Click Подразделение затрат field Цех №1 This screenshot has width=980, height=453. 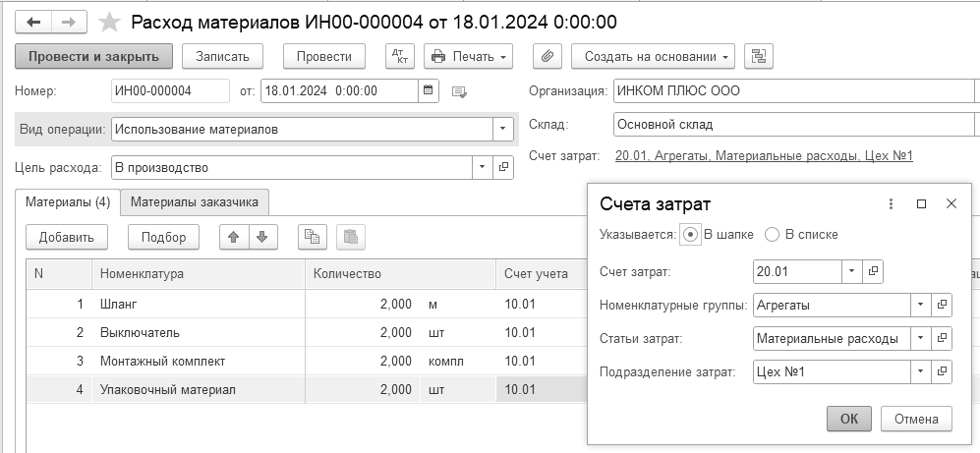click(x=832, y=371)
